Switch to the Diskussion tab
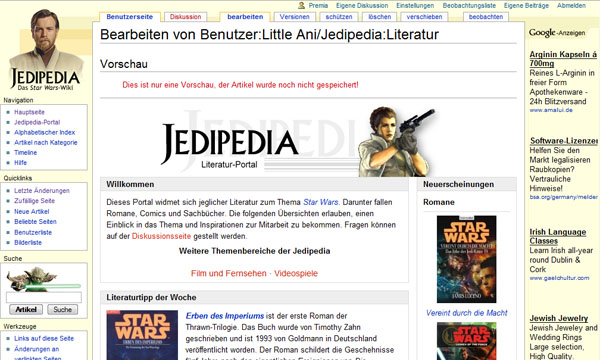This screenshot has width=600, height=360. (186, 17)
